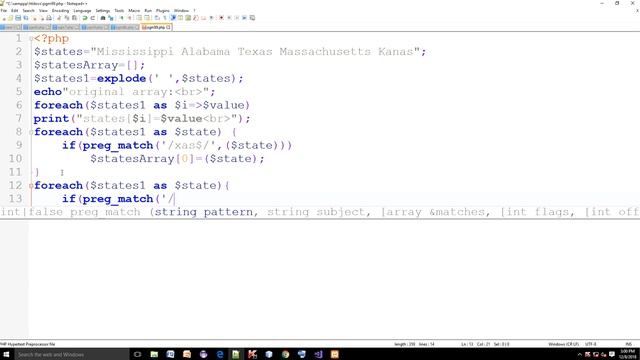Open the ? help menu
This screenshot has width=640, height=360.
point(194,11)
